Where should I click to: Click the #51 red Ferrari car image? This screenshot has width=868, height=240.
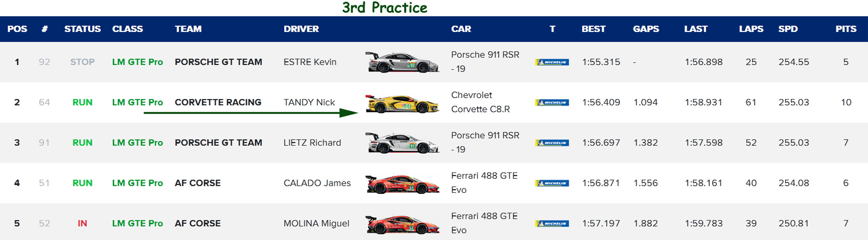tap(402, 184)
